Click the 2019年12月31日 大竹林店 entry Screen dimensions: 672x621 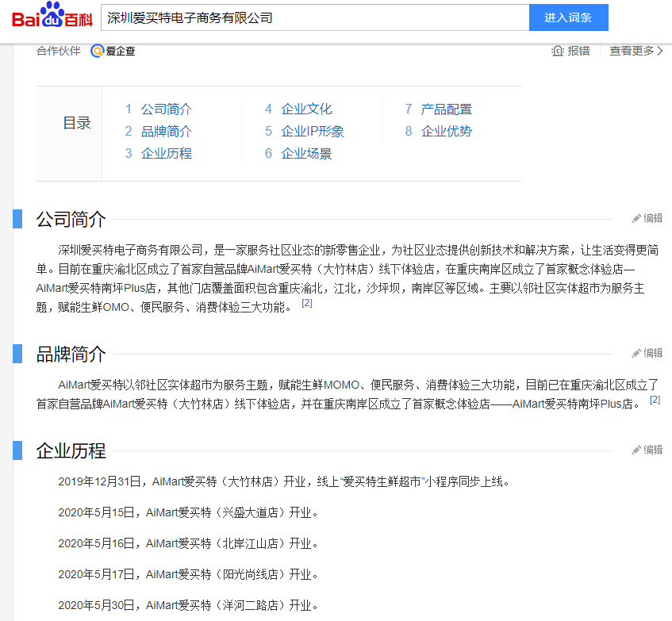tap(285, 482)
